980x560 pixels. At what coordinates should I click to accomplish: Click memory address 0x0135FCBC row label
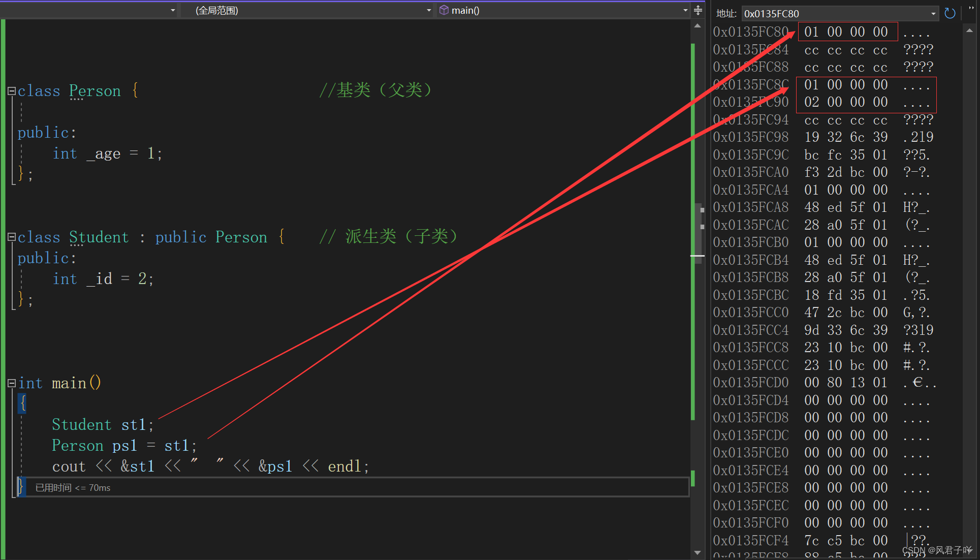pos(750,295)
